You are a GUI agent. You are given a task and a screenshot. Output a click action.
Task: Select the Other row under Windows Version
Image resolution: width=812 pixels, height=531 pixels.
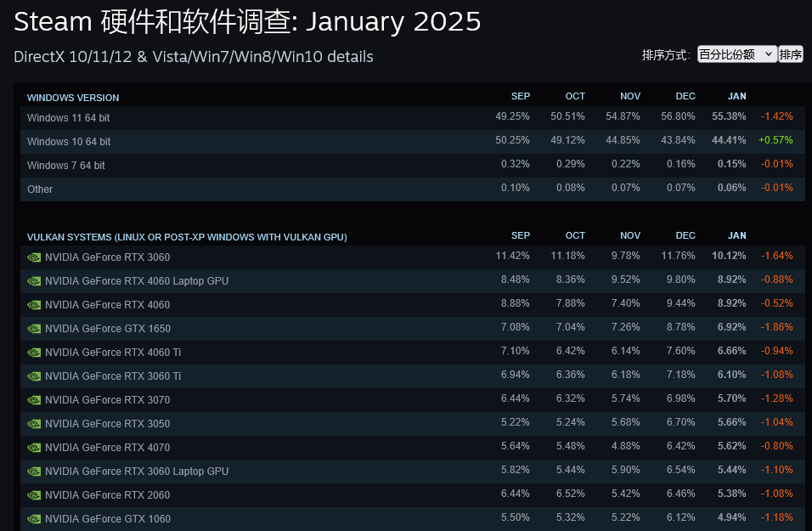coord(40,189)
